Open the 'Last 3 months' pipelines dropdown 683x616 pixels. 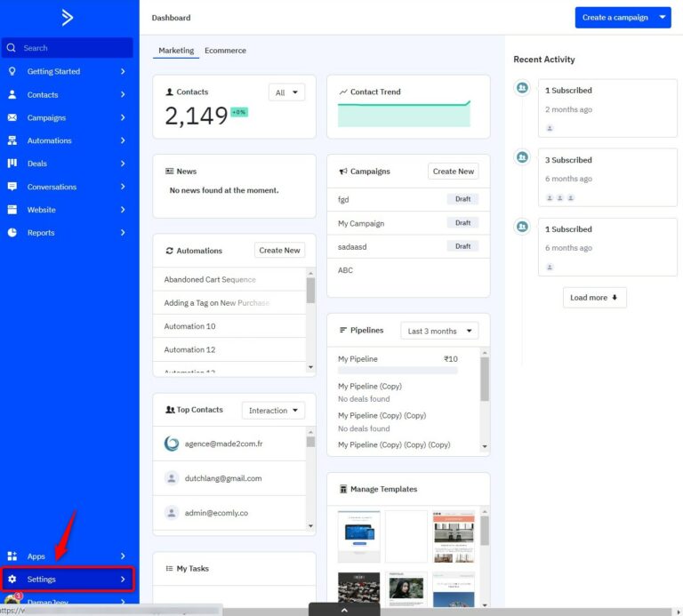click(439, 331)
